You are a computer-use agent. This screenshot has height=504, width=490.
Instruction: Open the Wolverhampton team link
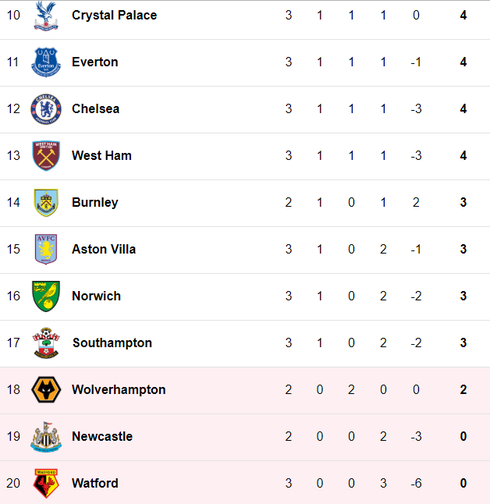coord(119,390)
